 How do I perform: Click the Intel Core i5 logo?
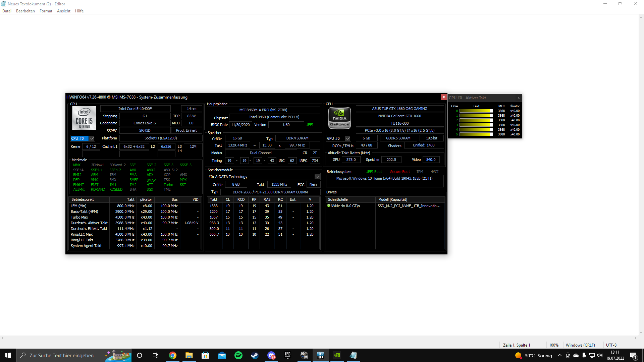click(84, 118)
